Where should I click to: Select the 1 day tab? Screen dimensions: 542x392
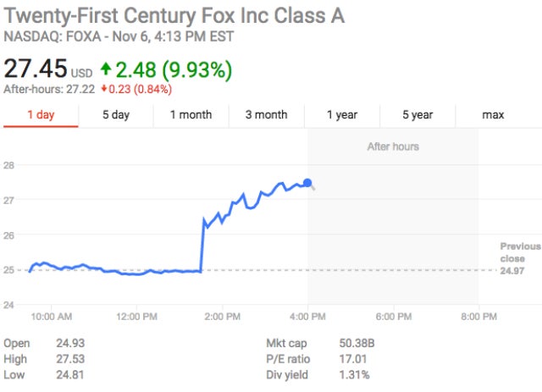tap(41, 115)
